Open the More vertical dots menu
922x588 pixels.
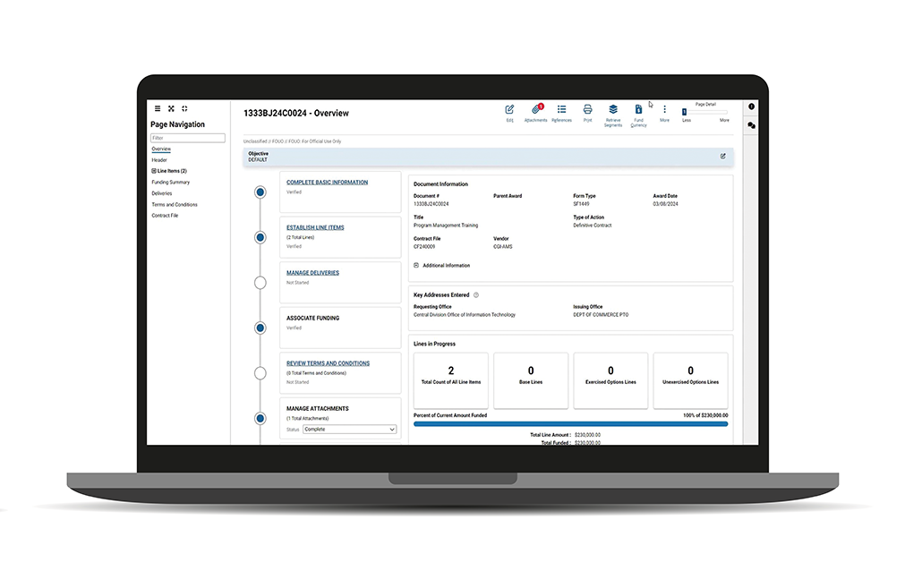click(x=664, y=109)
